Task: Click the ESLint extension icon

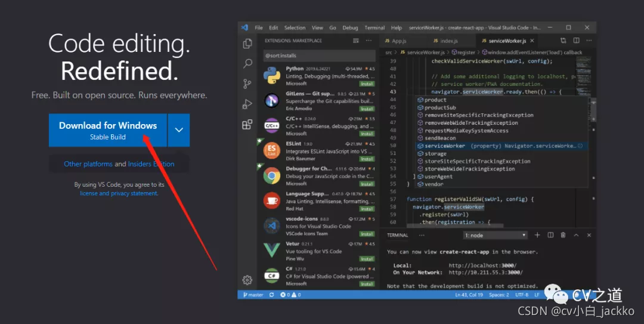Action: [272, 150]
